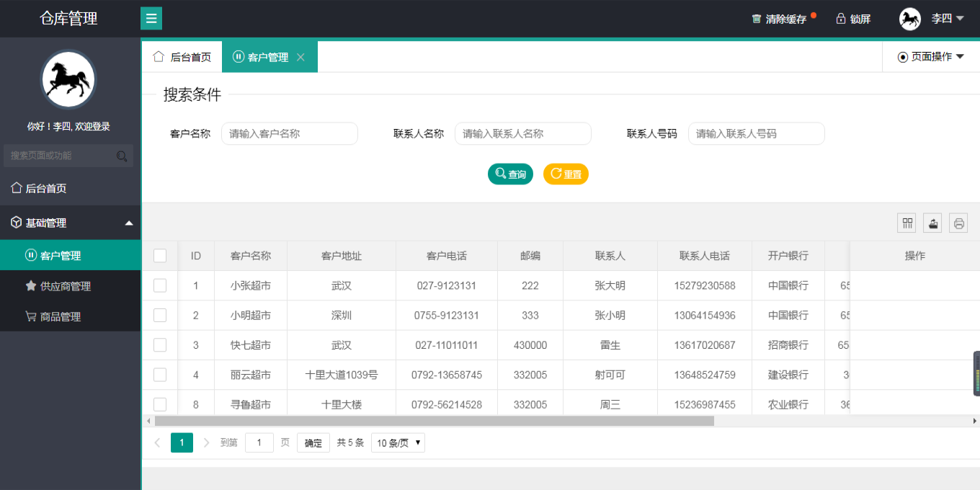Focus the 客户名称 input field
Screen dimensions: 980x490
pyautogui.click(x=290, y=133)
